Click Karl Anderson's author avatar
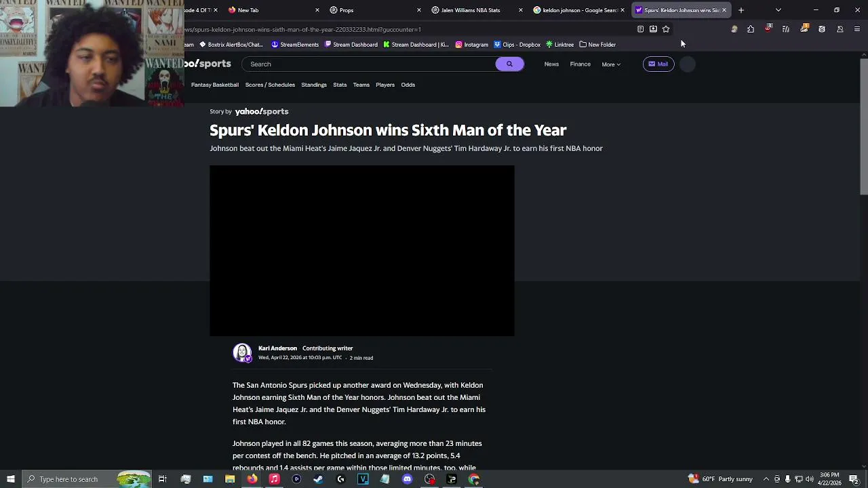Viewport: 868px width, 488px height. click(242, 352)
